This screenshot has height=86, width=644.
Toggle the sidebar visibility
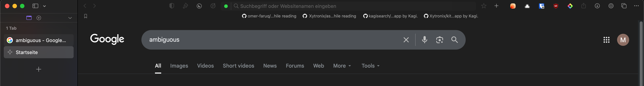click(x=35, y=6)
